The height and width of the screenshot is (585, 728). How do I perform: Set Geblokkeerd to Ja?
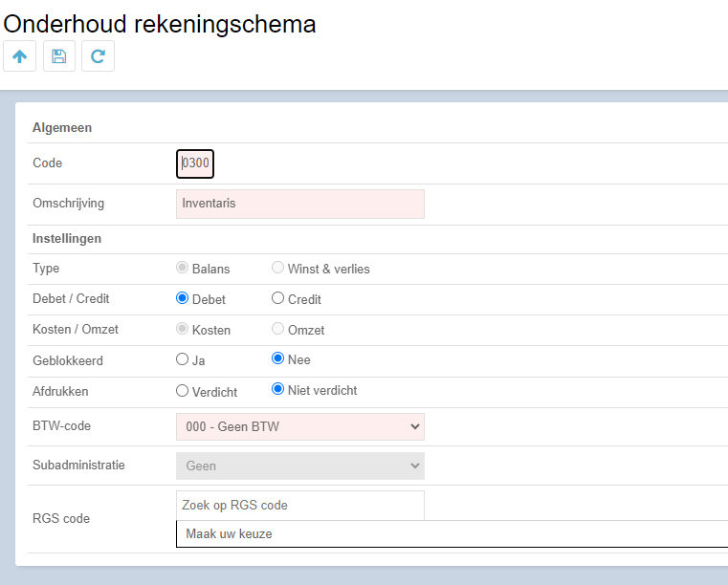pos(182,359)
